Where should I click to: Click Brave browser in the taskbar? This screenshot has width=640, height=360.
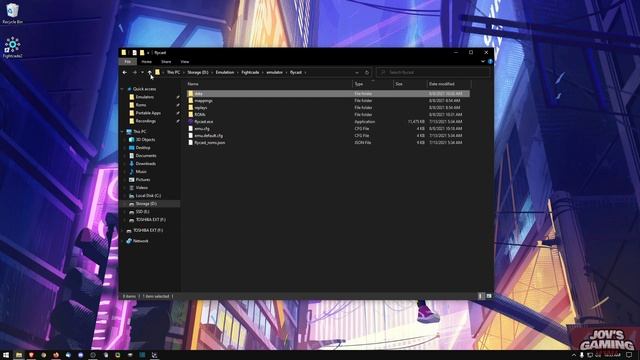[31, 355]
